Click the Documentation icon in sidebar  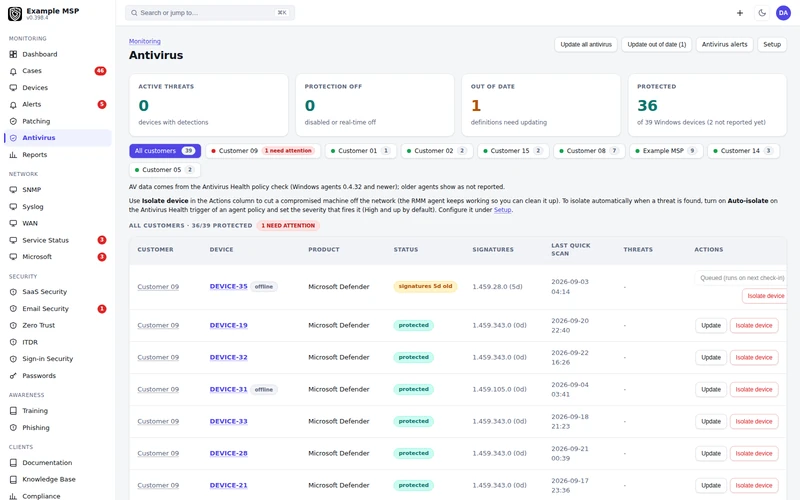tap(13, 463)
